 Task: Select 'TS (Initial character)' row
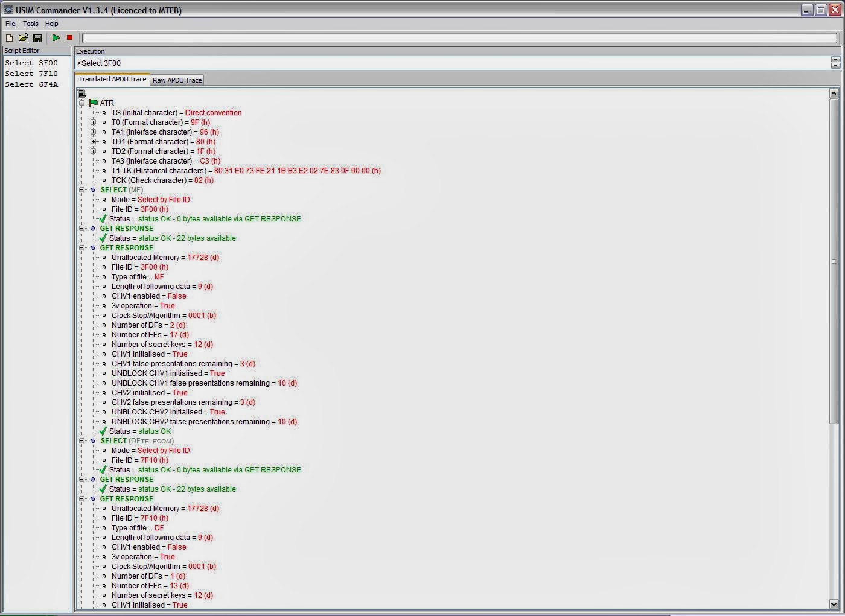(176, 113)
